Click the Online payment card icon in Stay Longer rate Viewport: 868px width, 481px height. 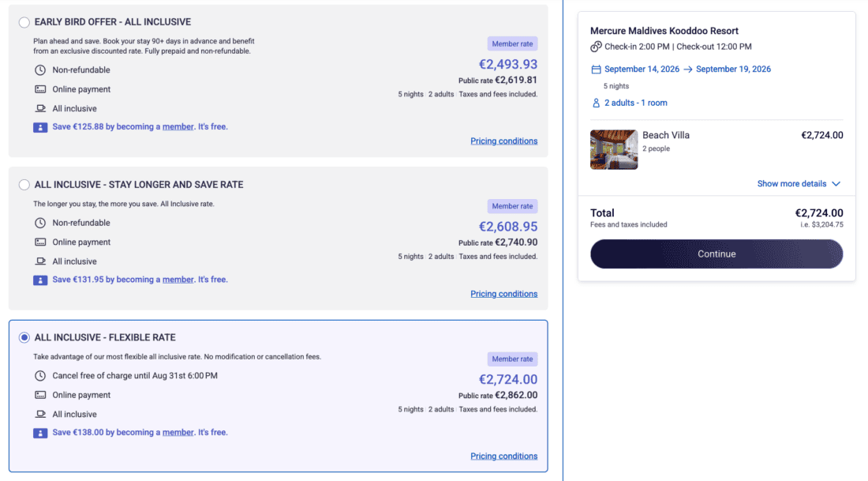tap(40, 242)
